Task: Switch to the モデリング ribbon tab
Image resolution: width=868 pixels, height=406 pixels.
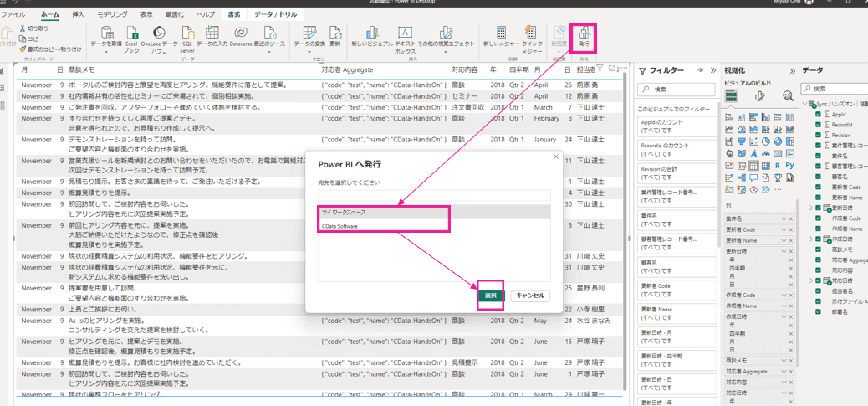Action: point(112,14)
